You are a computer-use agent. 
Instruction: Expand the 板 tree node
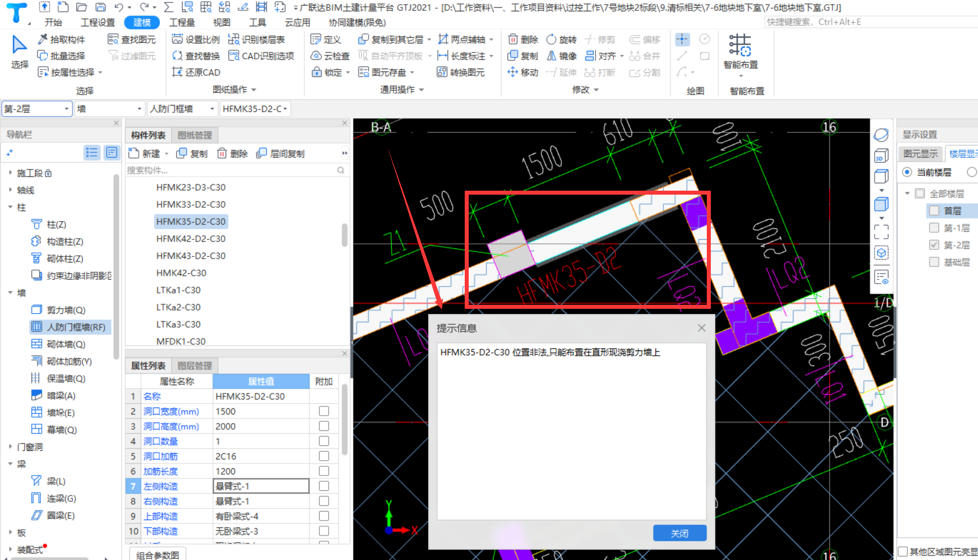click(10, 532)
